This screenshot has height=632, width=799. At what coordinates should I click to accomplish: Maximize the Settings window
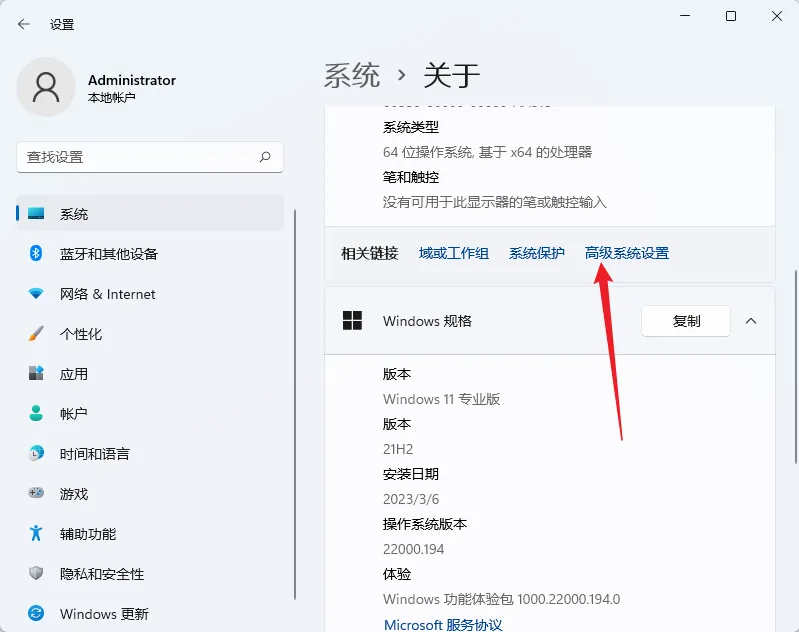(x=731, y=16)
